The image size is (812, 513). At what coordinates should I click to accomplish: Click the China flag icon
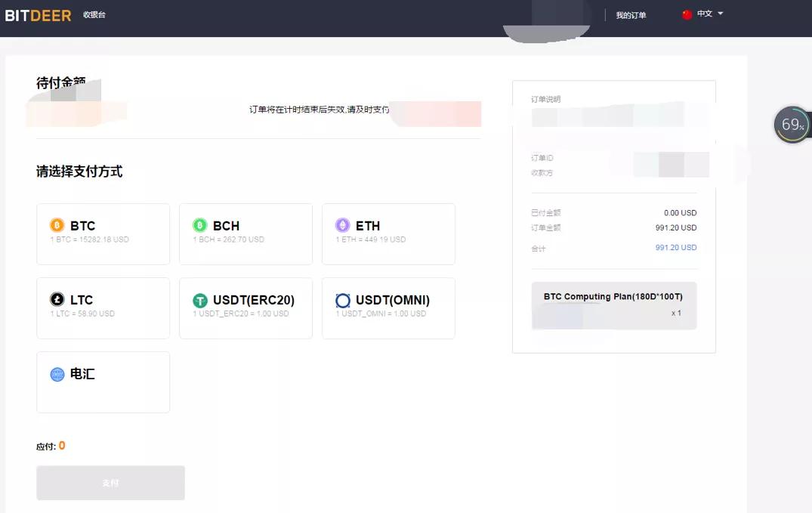click(x=687, y=14)
